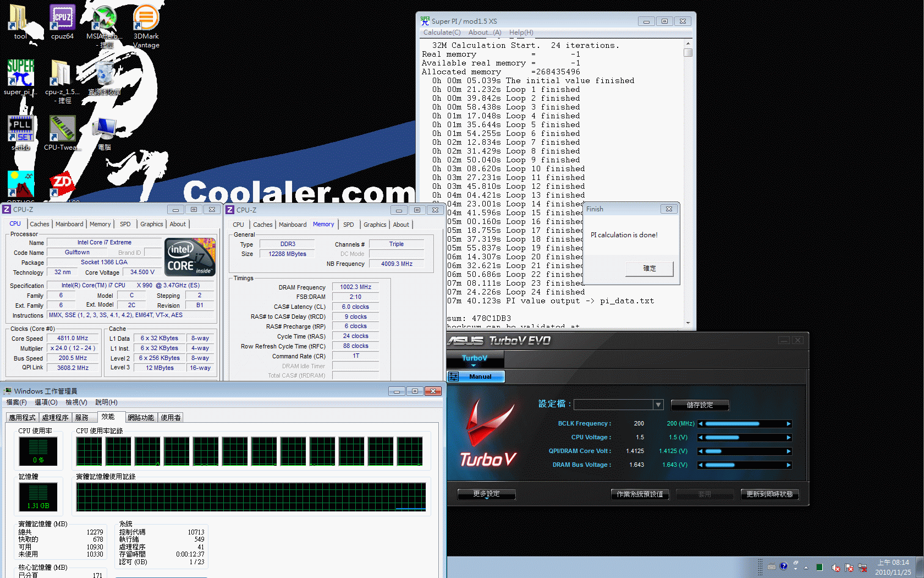
Task: Click the language bar help icon
Action: tap(784, 566)
